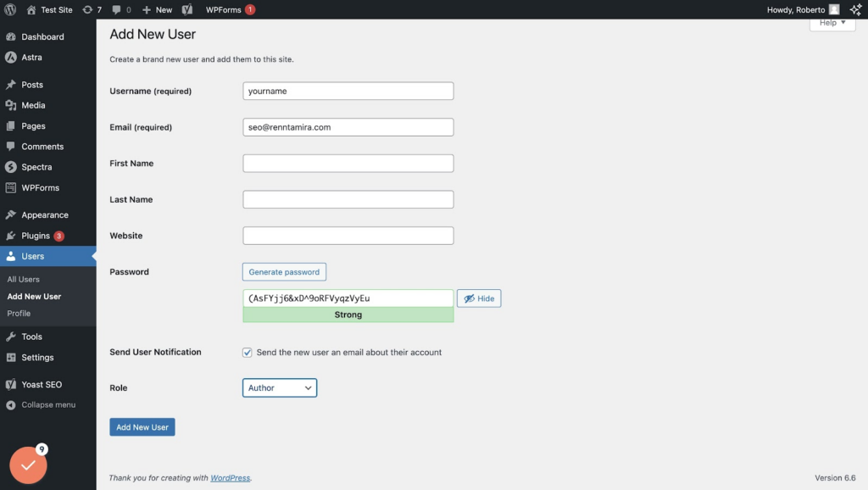Open the Dashboard menu icon
The width and height of the screenshot is (868, 490).
pos(10,36)
